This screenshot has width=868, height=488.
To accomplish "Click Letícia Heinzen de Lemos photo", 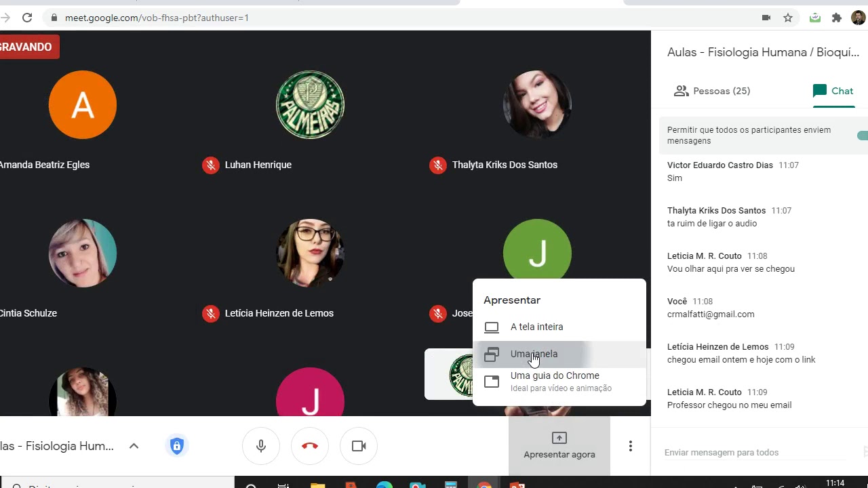I will (310, 253).
